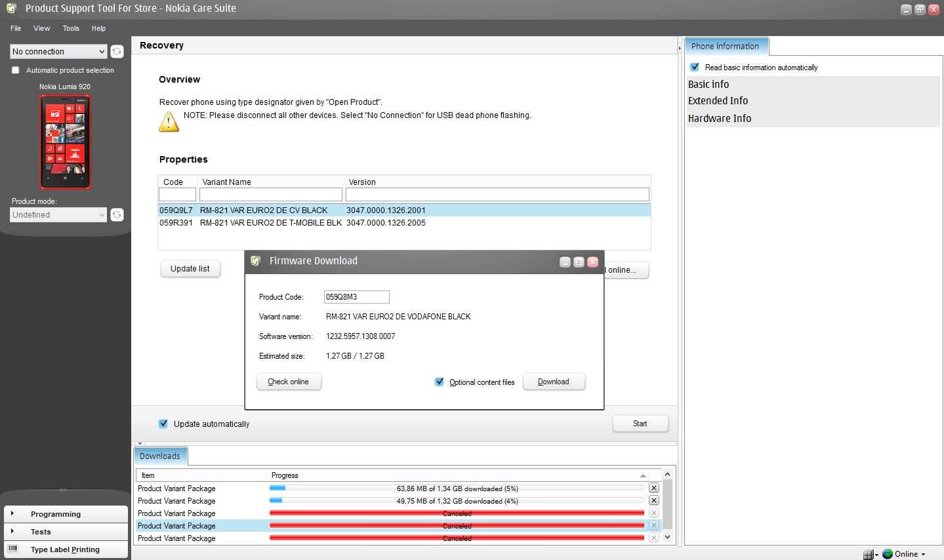Click the Firmware Download dialog title icon

click(257, 260)
